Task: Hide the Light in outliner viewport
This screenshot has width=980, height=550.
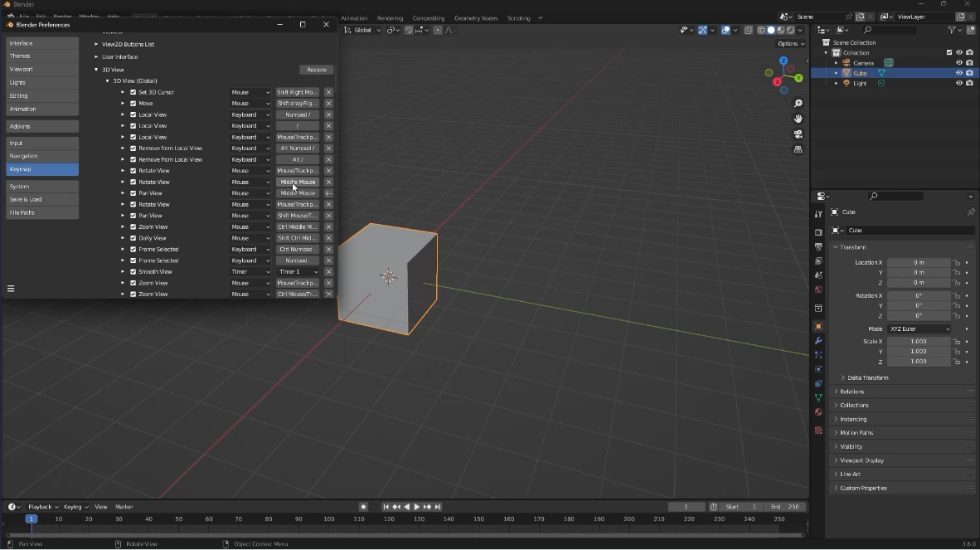Action: pos(958,83)
